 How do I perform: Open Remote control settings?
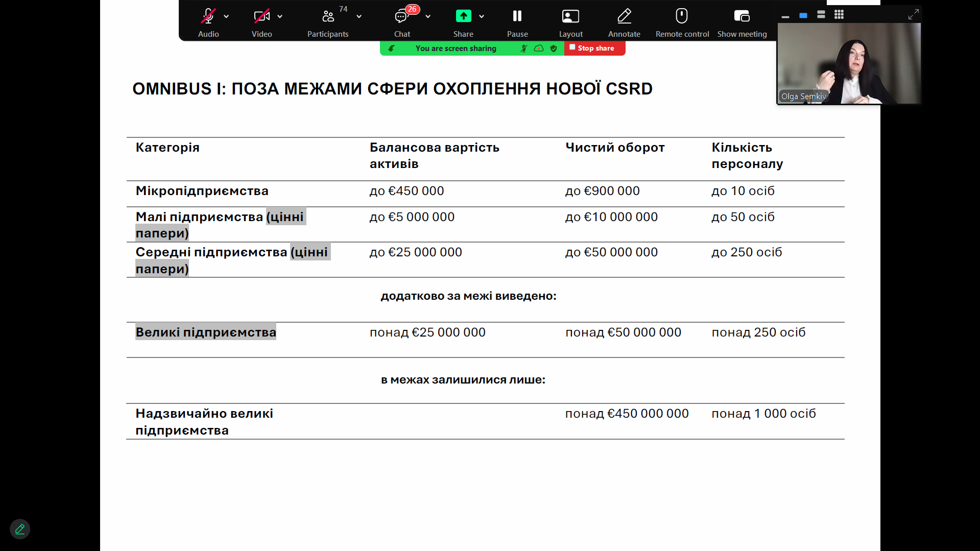point(682,17)
